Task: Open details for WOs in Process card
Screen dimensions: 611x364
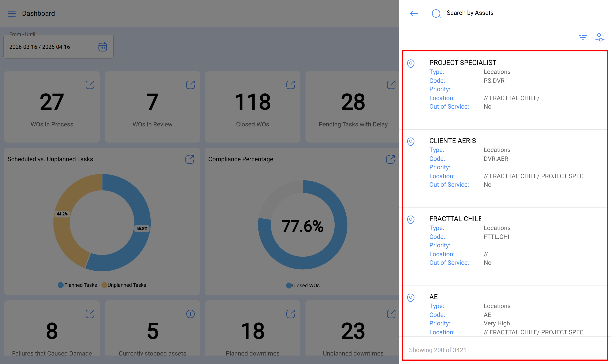Action: point(90,85)
